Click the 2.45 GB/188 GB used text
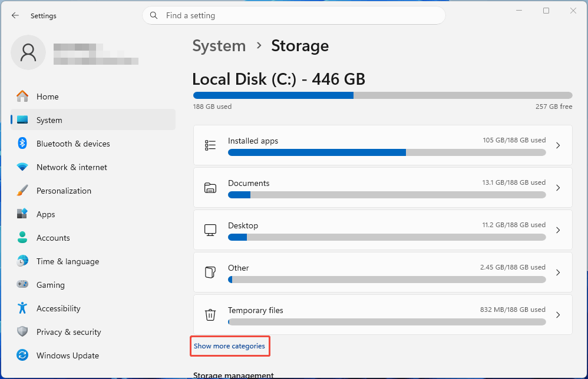 [513, 267]
